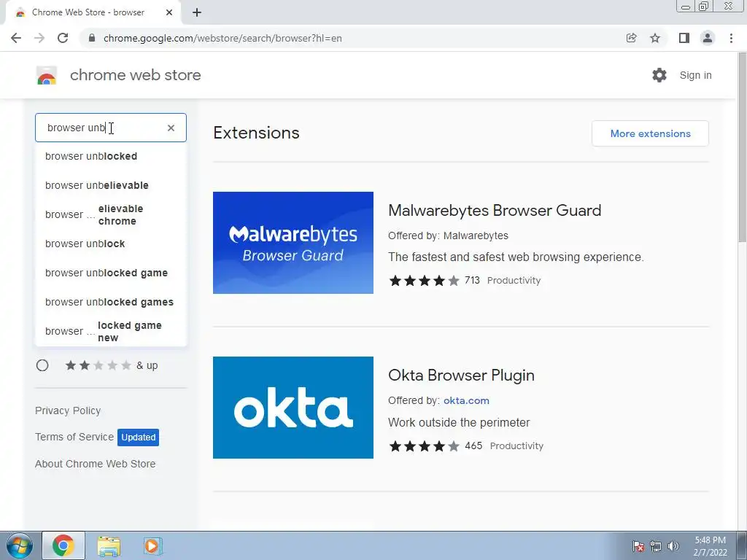The image size is (747, 560).
Task: Click the share page icon in address bar
Action: 631,38
